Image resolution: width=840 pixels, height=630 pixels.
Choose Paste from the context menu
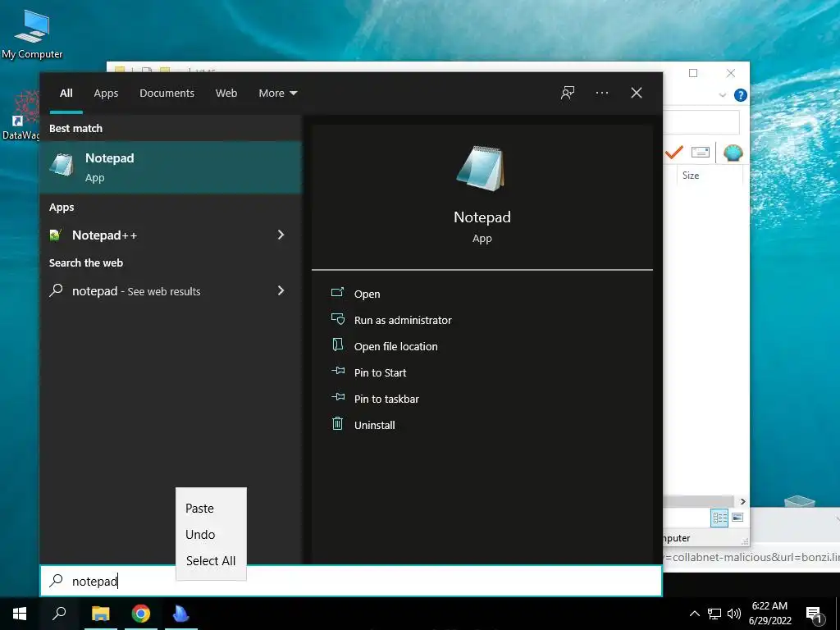pyautogui.click(x=211, y=509)
